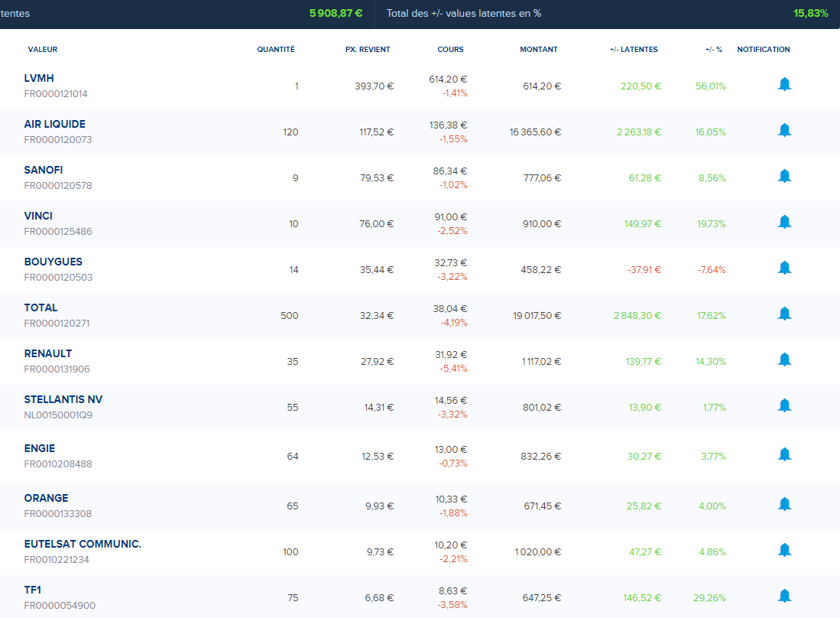Set an alert on AIR LIQUIDE bell
The image size is (840, 618).
point(784,130)
